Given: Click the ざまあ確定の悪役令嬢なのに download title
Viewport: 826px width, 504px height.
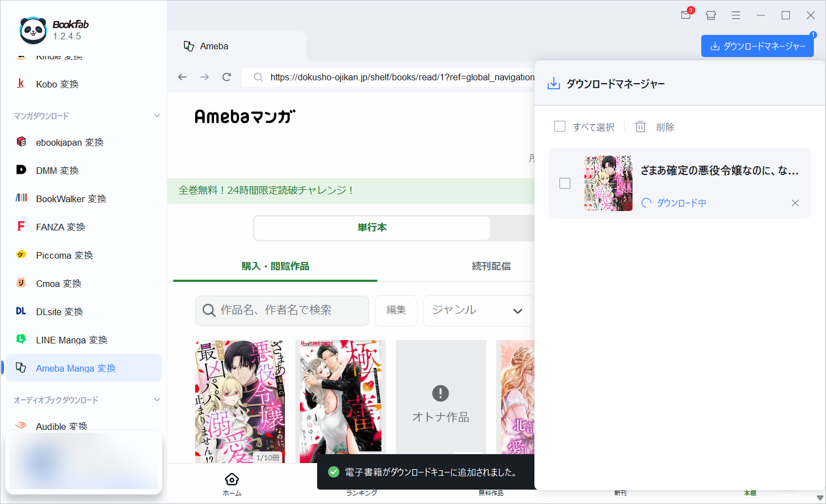Looking at the screenshot, I should 720,171.
